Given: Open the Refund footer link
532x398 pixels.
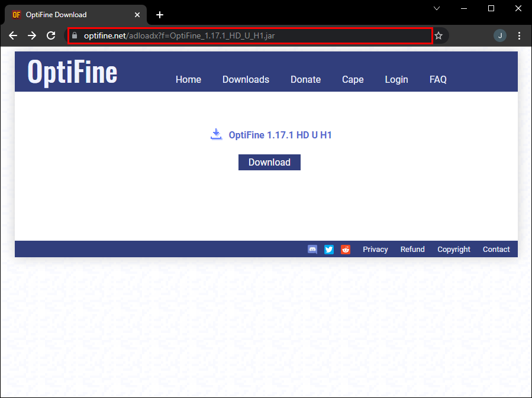Looking at the screenshot, I should tap(412, 250).
